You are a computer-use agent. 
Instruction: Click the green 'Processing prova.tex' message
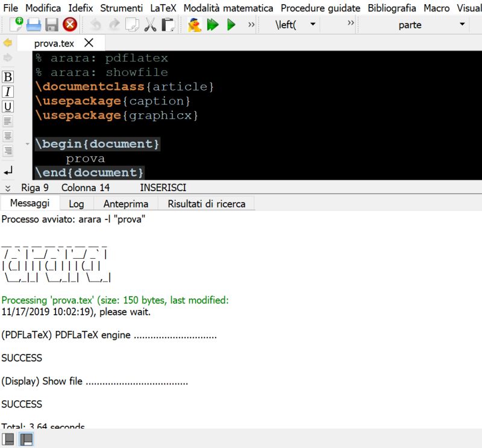115,300
